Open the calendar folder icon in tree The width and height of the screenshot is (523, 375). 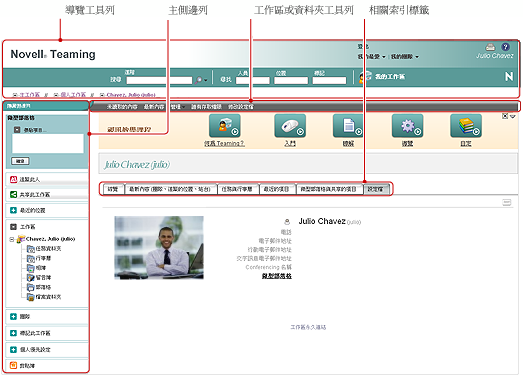click(31, 259)
